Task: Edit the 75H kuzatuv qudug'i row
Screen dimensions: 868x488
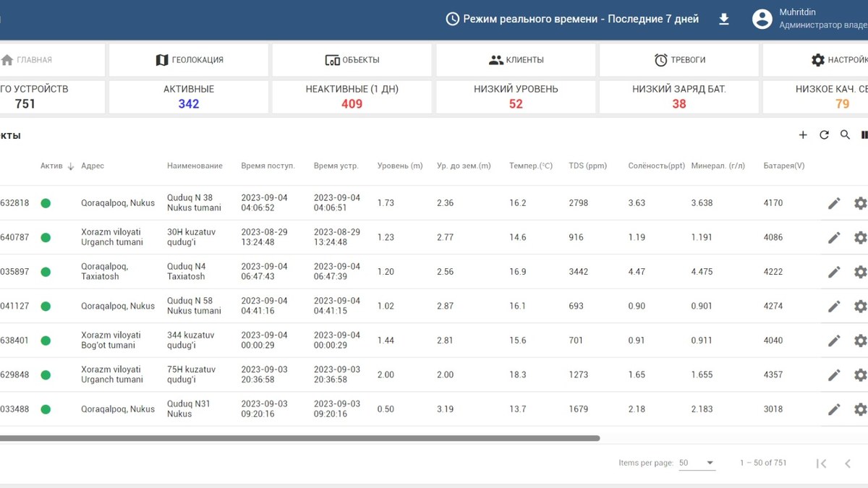Action: click(834, 374)
